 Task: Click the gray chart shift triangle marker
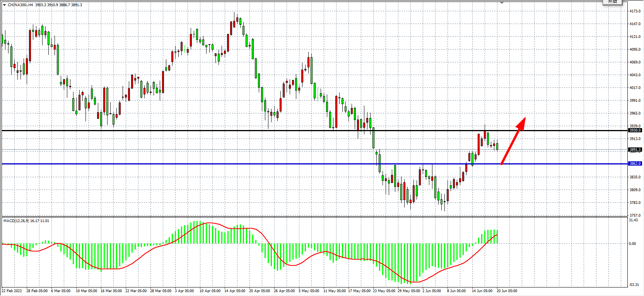[502, 3]
